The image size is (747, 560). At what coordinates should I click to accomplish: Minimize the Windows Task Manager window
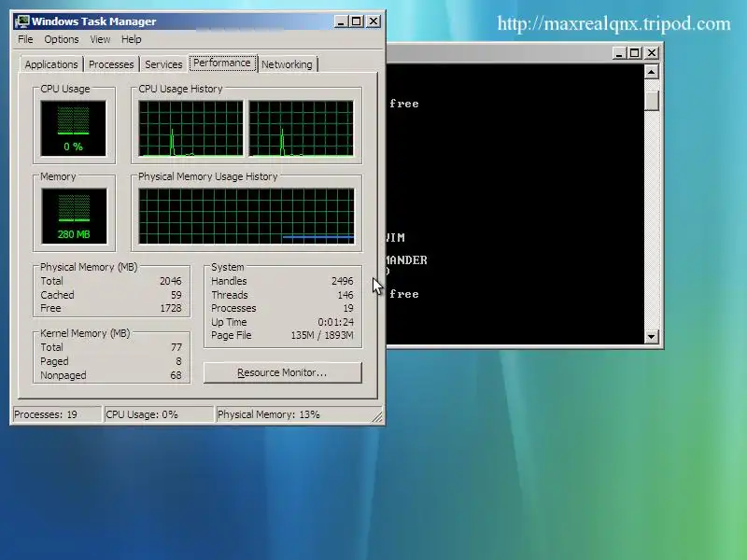pyautogui.click(x=341, y=21)
